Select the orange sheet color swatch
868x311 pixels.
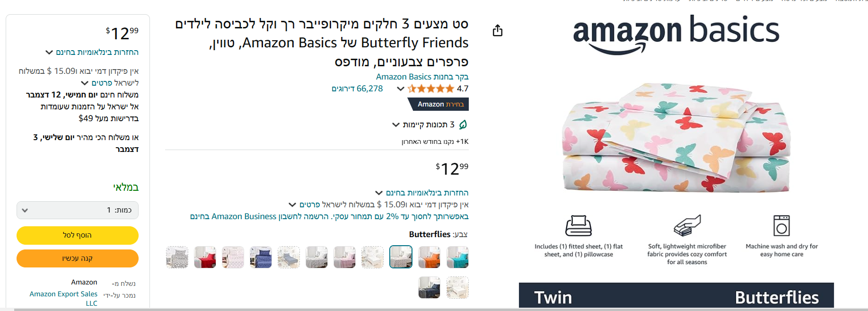point(429,257)
